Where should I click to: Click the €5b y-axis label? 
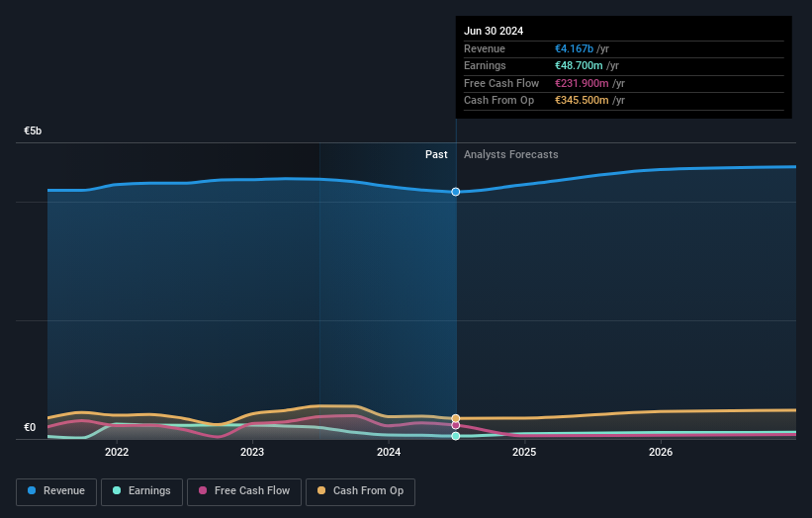(x=33, y=130)
